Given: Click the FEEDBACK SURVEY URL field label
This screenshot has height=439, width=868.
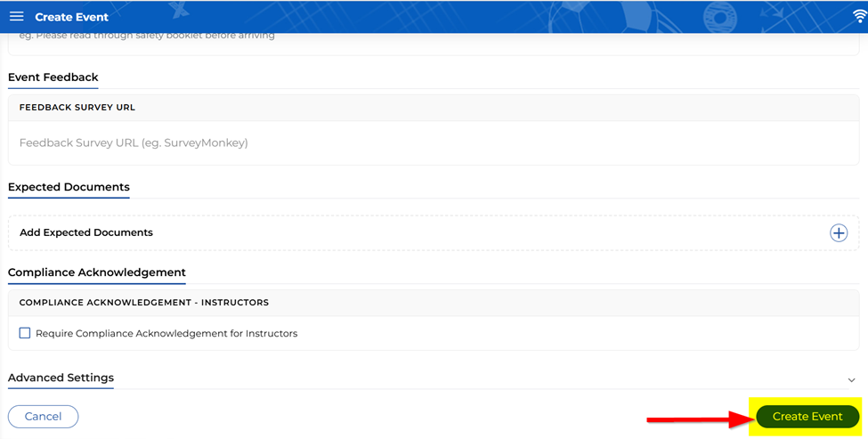Looking at the screenshot, I should coord(77,107).
